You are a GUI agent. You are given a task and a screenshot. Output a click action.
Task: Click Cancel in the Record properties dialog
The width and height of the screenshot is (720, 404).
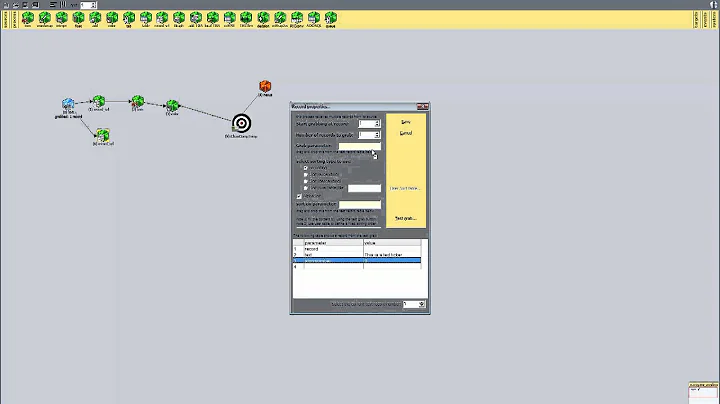pos(406,133)
